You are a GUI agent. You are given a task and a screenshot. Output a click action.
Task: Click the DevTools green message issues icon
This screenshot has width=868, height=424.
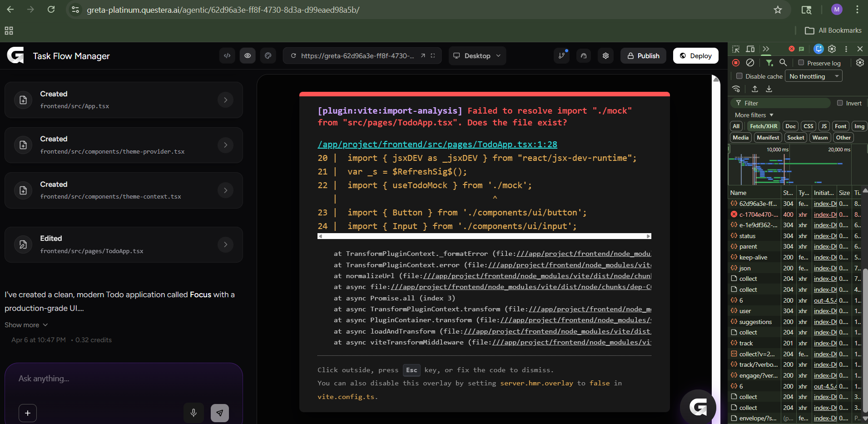pos(802,49)
